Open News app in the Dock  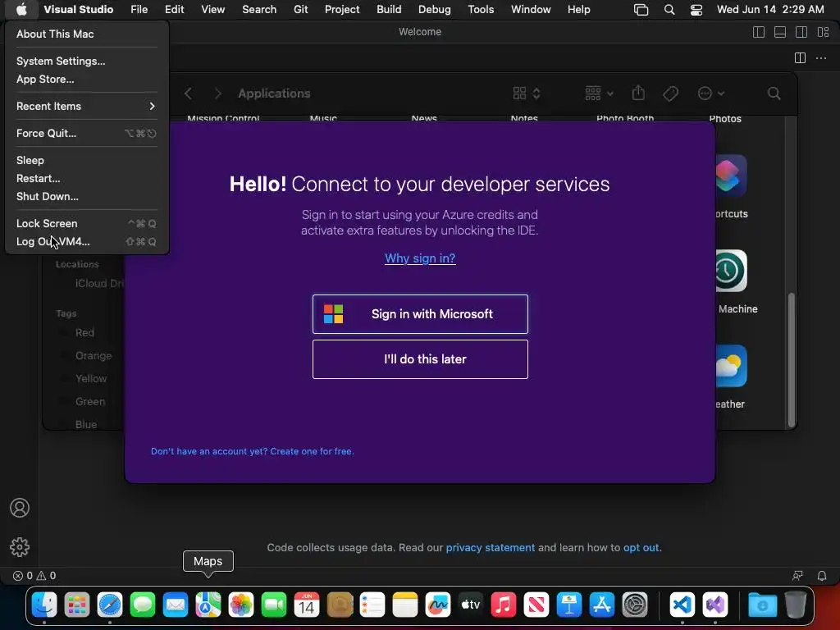coord(536,605)
